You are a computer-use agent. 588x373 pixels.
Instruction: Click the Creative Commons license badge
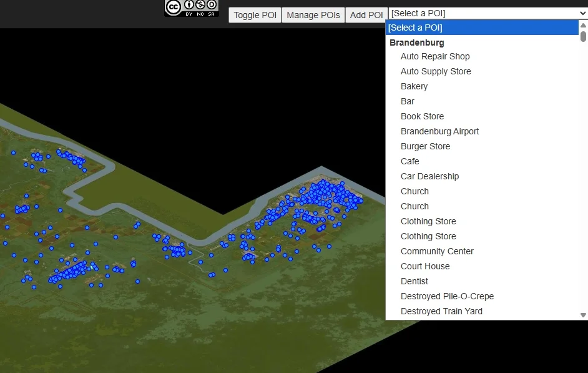pyautogui.click(x=192, y=8)
